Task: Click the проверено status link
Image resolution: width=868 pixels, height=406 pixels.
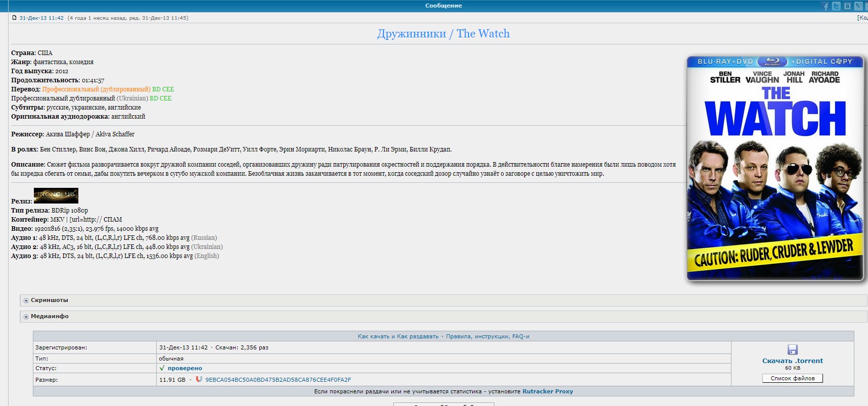Action: pyautogui.click(x=185, y=368)
